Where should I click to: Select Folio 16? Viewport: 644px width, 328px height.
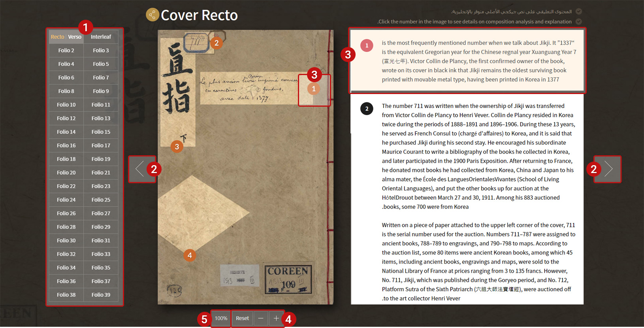tap(66, 145)
